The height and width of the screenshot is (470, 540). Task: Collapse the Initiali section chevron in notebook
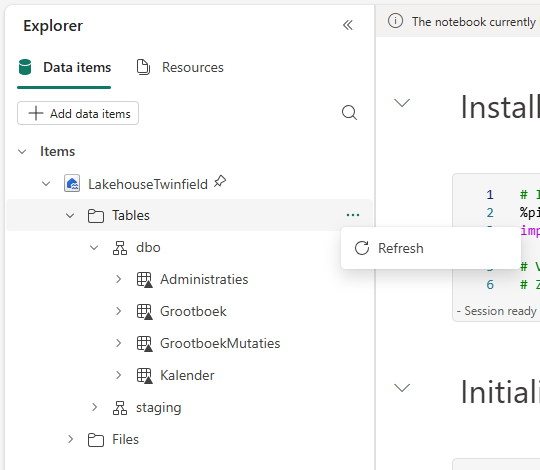pos(402,388)
